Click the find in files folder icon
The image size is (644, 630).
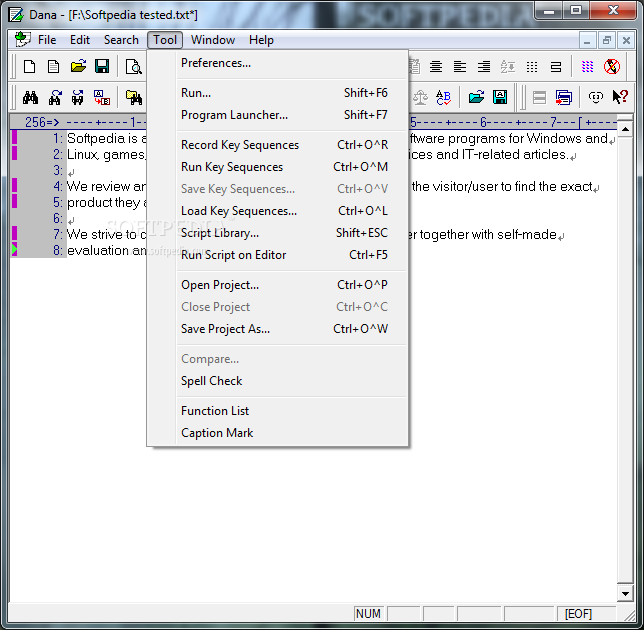[x=133, y=97]
